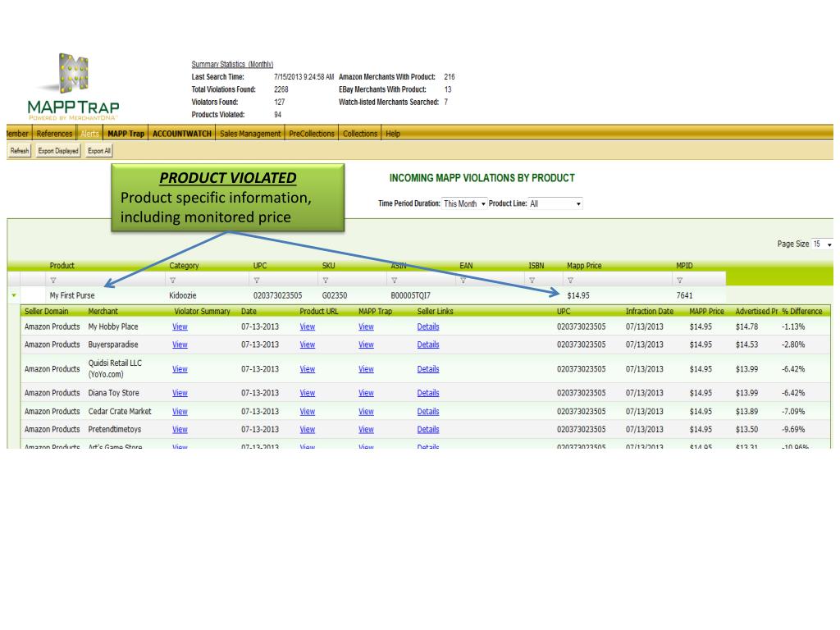Select the Total Violations Found value 2268
The height and width of the screenshot is (630, 840).
pos(281,89)
